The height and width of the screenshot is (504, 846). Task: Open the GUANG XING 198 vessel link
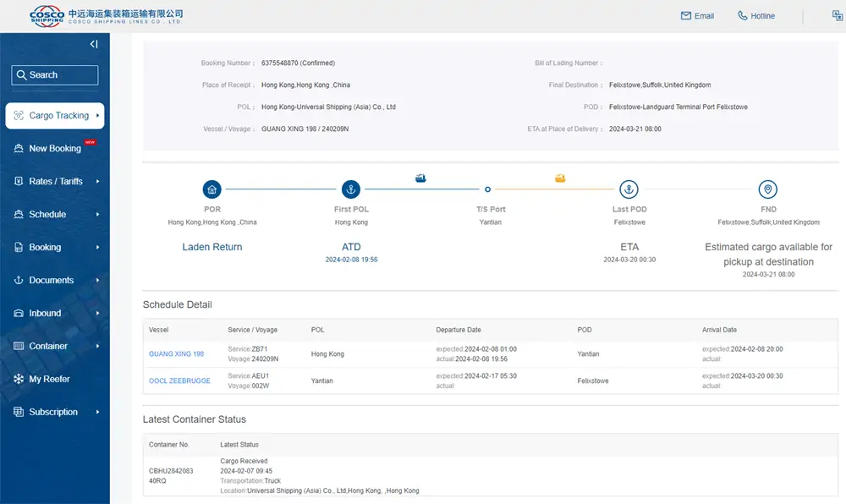(x=177, y=354)
